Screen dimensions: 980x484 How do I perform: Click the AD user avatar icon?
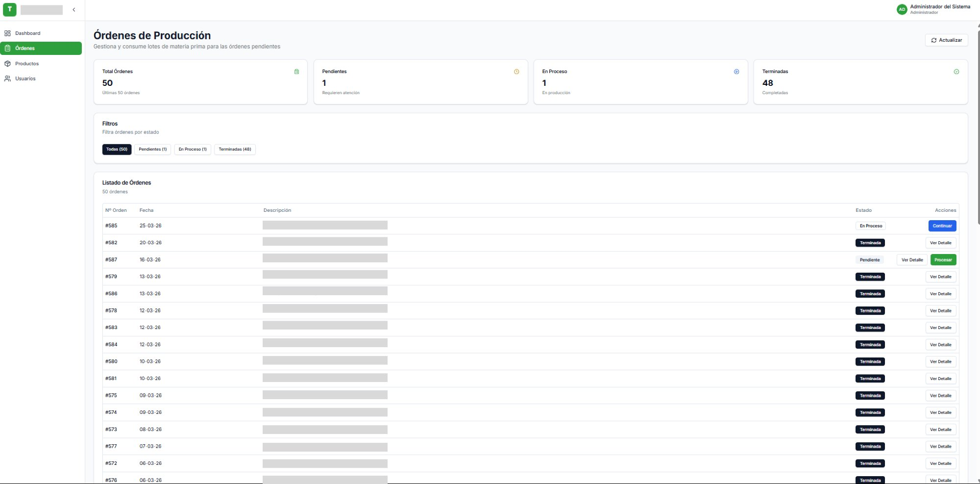pyautogui.click(x=902, y=9)
